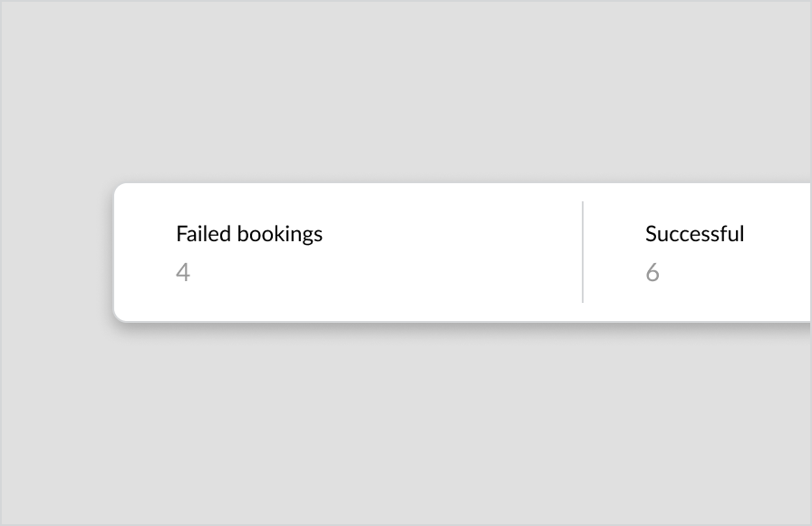Click the word bookings in heading
Screen dimensions: 812x526
[280, 234]
